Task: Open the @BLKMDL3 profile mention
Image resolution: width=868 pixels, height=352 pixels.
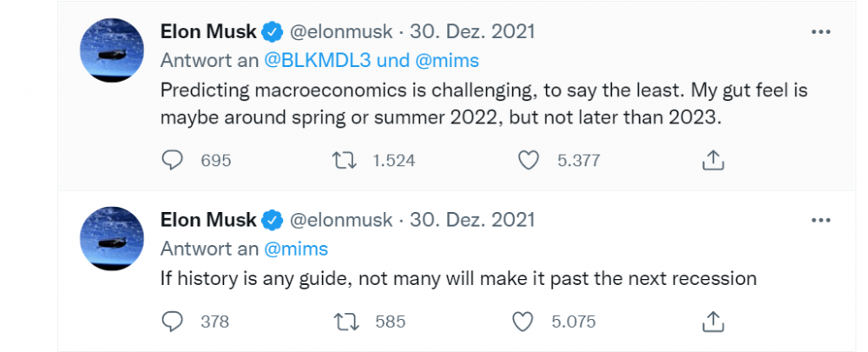Action: (x=311, y=61)
